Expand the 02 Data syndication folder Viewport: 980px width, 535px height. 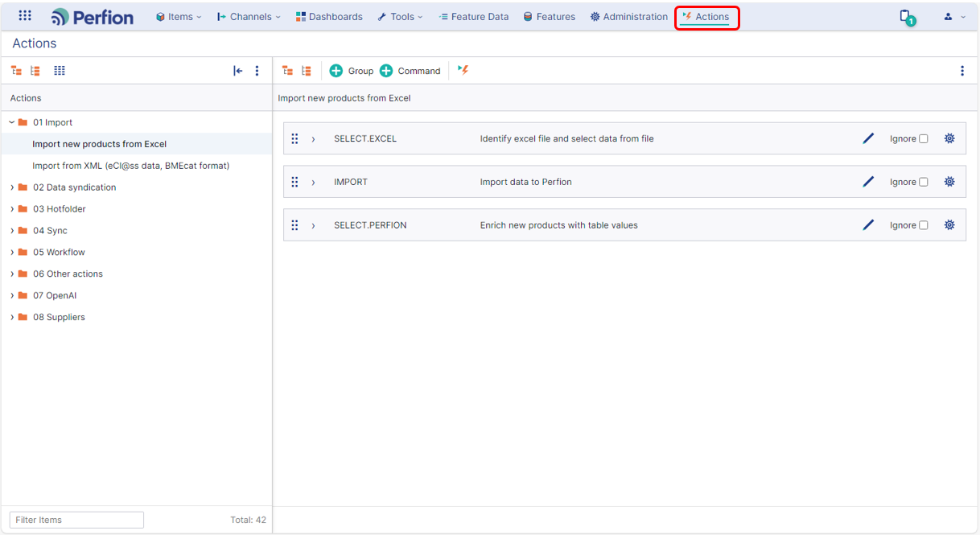click(x=12, y=187)
